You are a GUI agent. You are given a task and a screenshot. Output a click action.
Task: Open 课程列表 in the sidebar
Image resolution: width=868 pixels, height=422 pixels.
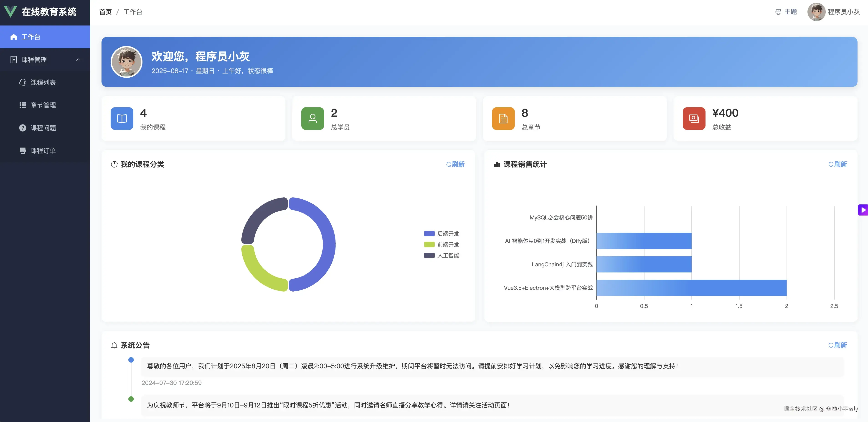tap(43, 82)
